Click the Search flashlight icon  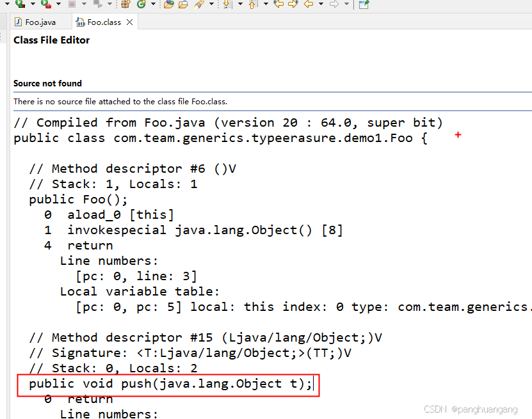[x=199, y=4]
